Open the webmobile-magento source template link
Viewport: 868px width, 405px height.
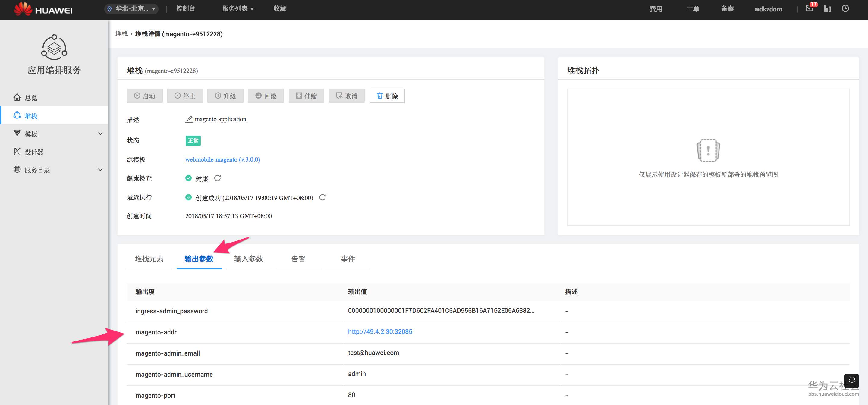(x=222, y=159)
